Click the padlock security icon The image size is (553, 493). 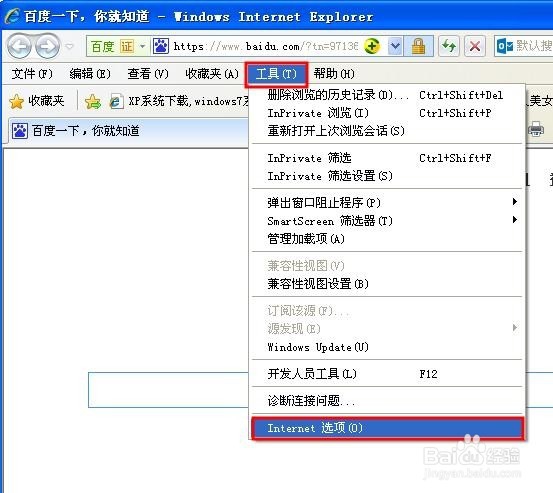(x=418, y=46)
